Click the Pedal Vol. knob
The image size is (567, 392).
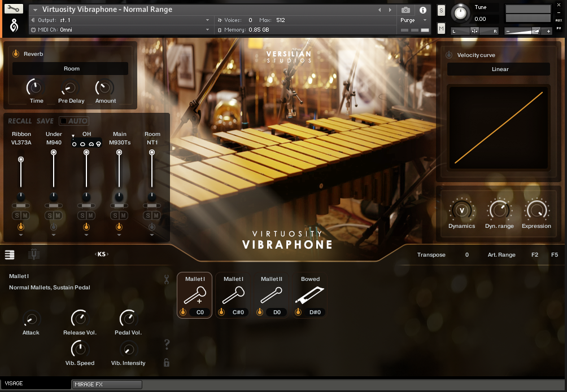128,319
